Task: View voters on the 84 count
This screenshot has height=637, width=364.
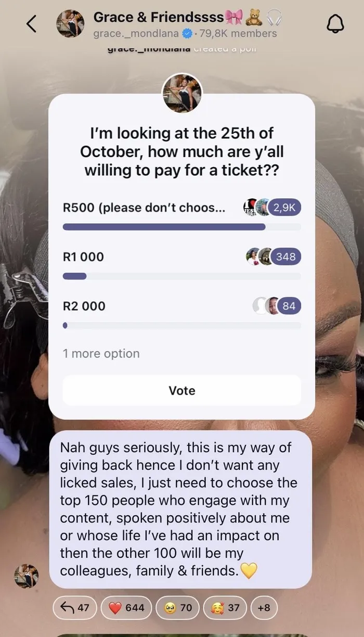Action: point(289,306)
